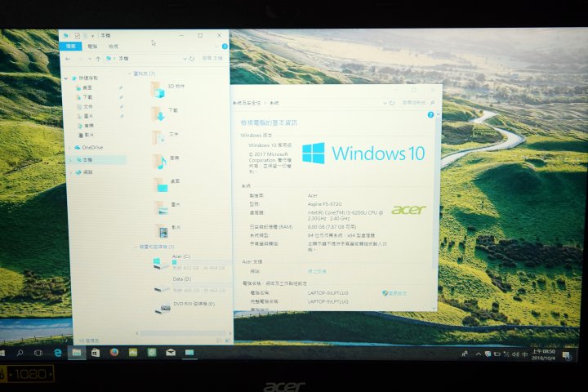Open the recent locations dropdown arrow
This screenshot has width=588, height=392.
click(x=90, y=59)
